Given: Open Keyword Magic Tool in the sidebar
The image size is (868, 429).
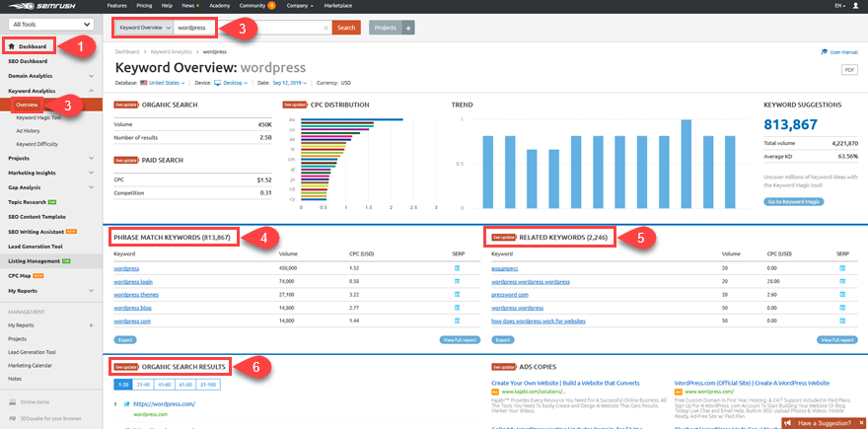Looking at the screenshot, I should point(37,116).
